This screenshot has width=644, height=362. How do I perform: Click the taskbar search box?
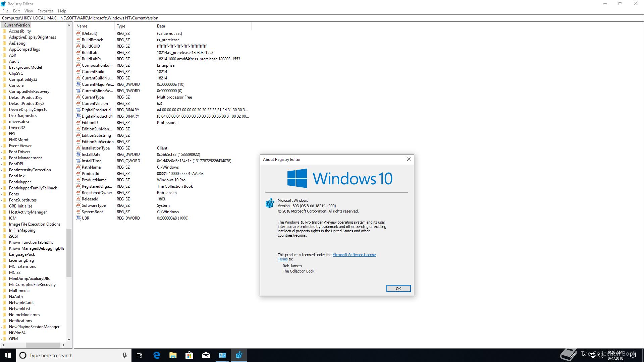click(73, 355)
